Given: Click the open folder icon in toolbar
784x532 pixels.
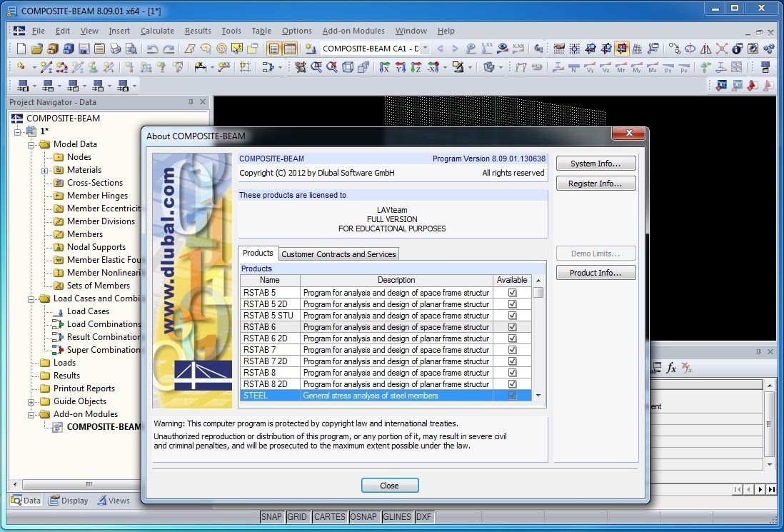Looking at the screenshot, I should pyautogui.click(x=37, y=49).
